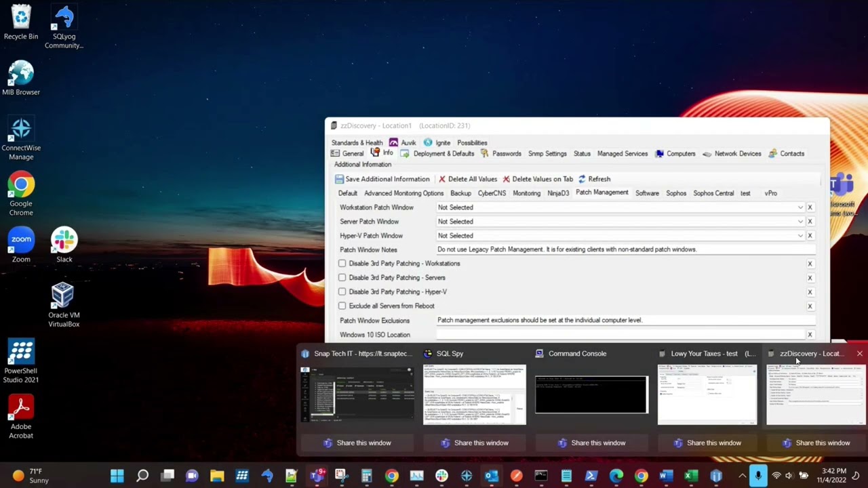Open the Auvik tab

[x=402, y=143]
